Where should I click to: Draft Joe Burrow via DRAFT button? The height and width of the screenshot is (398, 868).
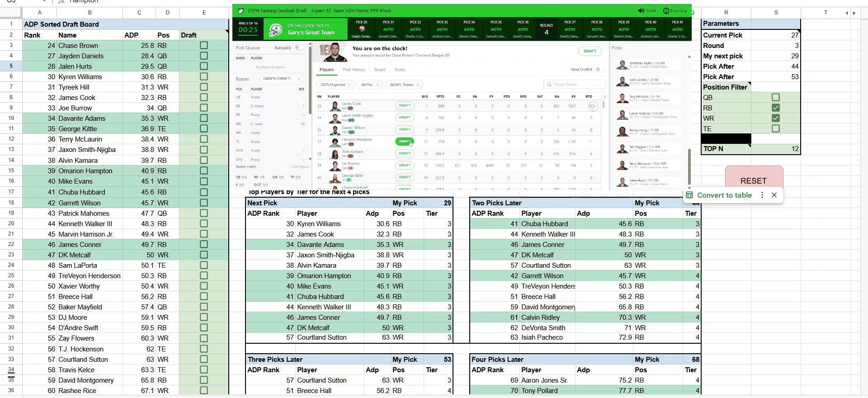click(405, 166)
